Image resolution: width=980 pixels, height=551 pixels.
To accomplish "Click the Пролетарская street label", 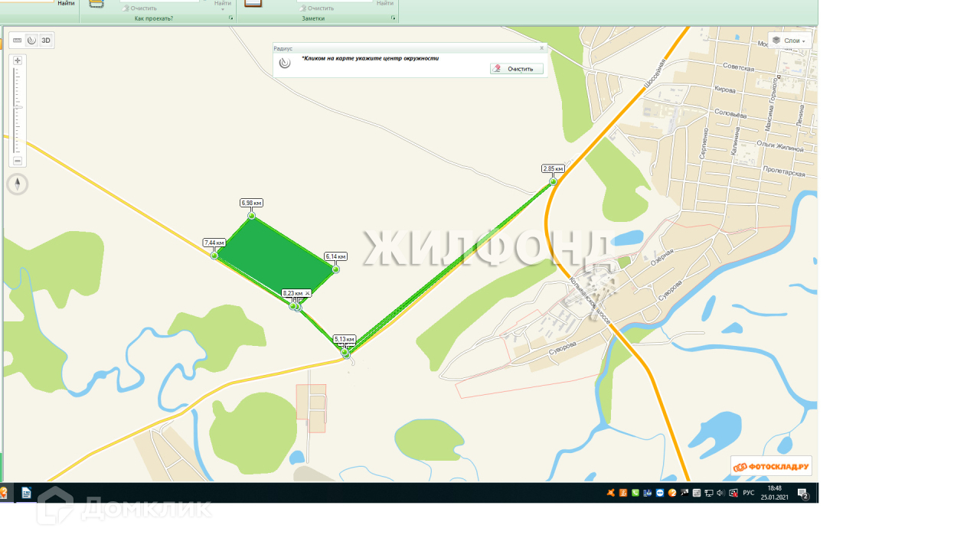I will point(784,173).
